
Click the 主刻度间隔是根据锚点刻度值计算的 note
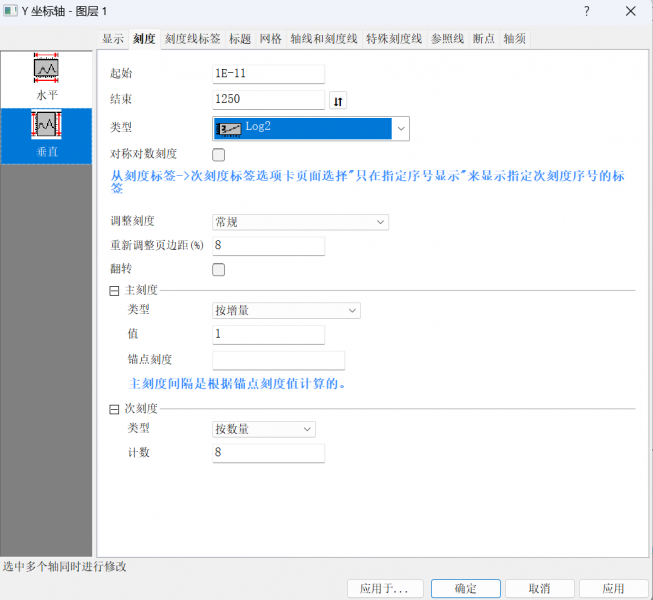tap(237, 383)
